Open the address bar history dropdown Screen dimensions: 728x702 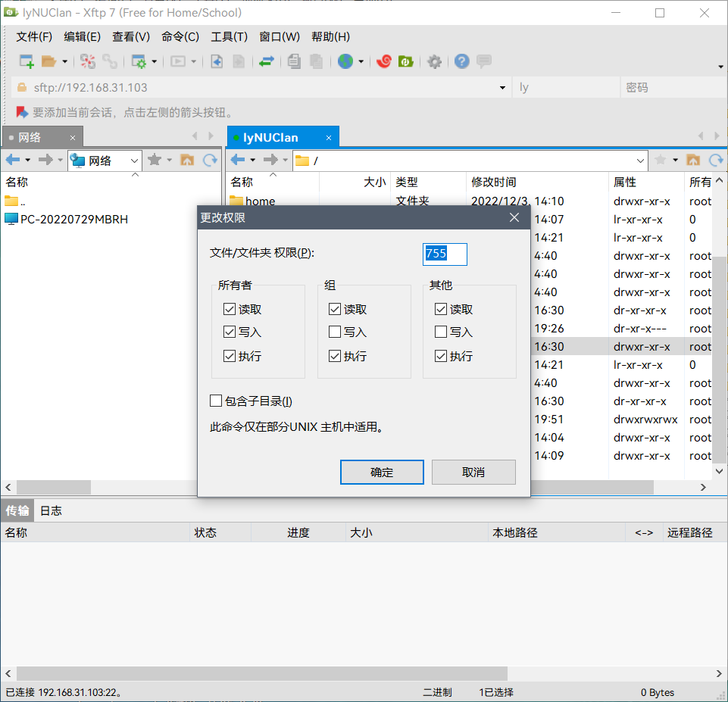502,88
